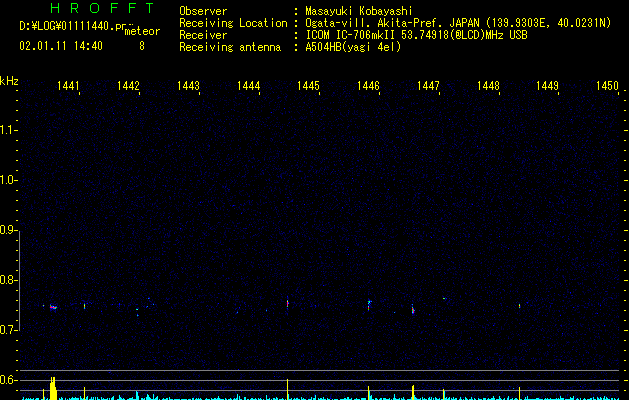Click time marker 1450
This screenshot has width=629, height=400.
(607, 85)
